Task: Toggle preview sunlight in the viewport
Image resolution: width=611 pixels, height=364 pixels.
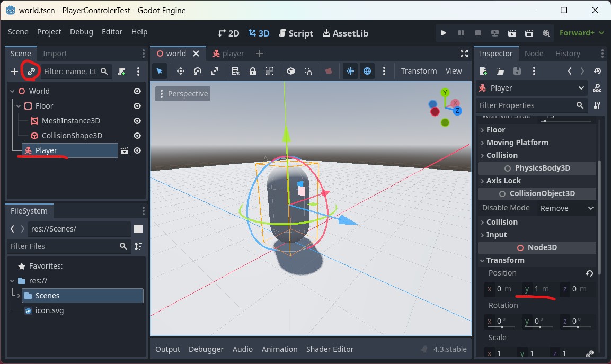Action: pyautogui.click(x=350, y=70)
